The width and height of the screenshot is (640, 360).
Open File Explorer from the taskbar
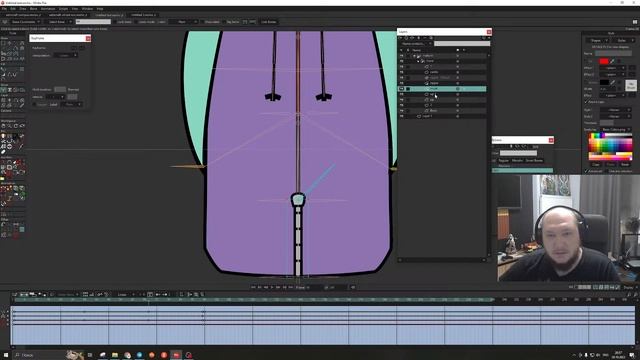click(115, 355)
